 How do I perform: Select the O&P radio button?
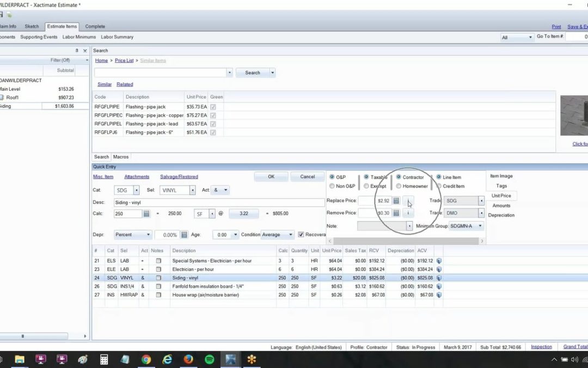click(x=332, y=177)
